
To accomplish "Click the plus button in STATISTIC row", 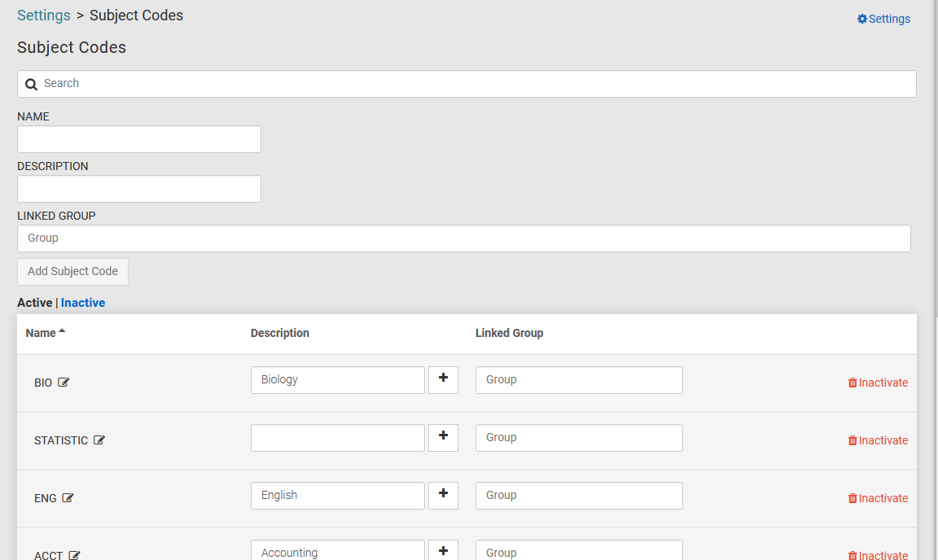I will [443, 437].
